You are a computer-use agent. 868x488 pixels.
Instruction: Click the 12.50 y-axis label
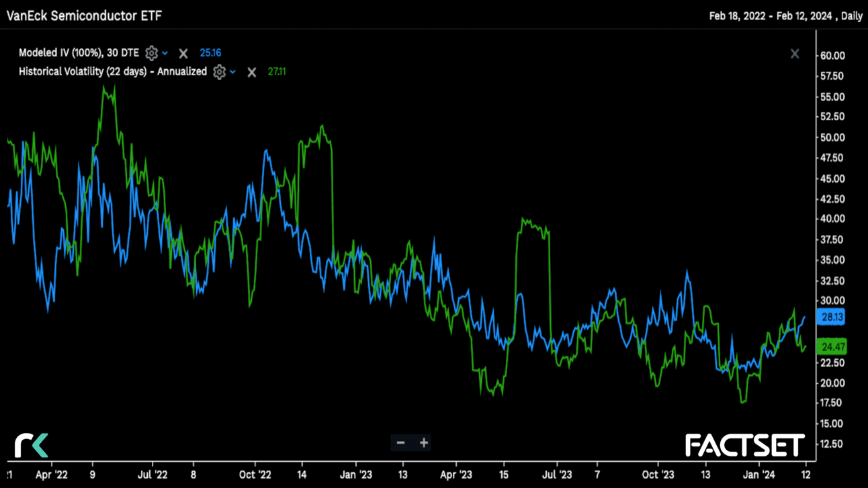click(832, 444)
